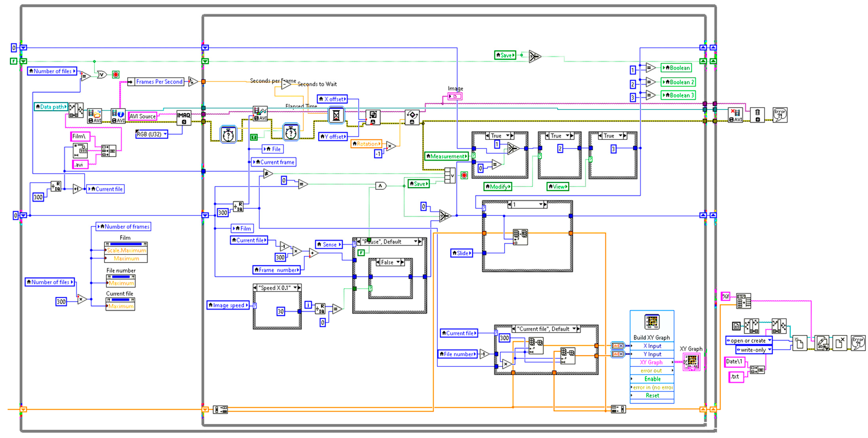Toggle the Modify boolean terminal
Image resolution: width=868 pixels, height=438 pixels.
tap(498, 186)
